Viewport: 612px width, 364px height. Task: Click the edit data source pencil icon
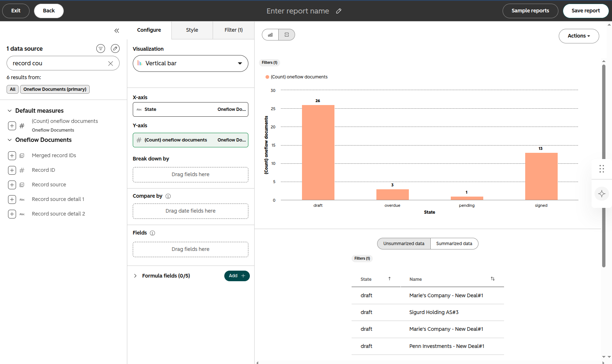[x=115, y=49]
